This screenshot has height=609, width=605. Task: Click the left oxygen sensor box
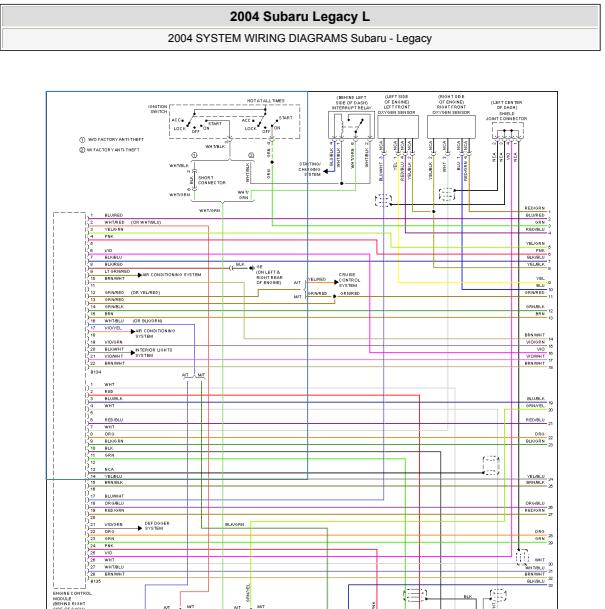(398, 127)
